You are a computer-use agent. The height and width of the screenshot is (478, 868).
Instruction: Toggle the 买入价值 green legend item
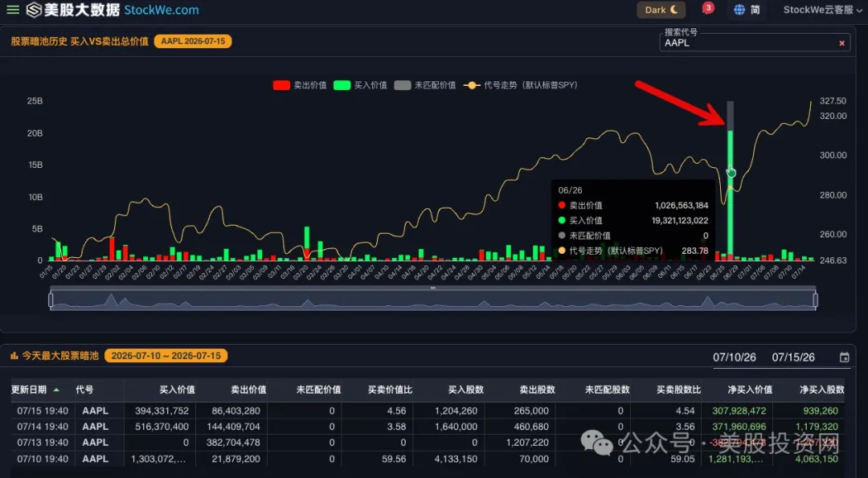pos(360,85)
